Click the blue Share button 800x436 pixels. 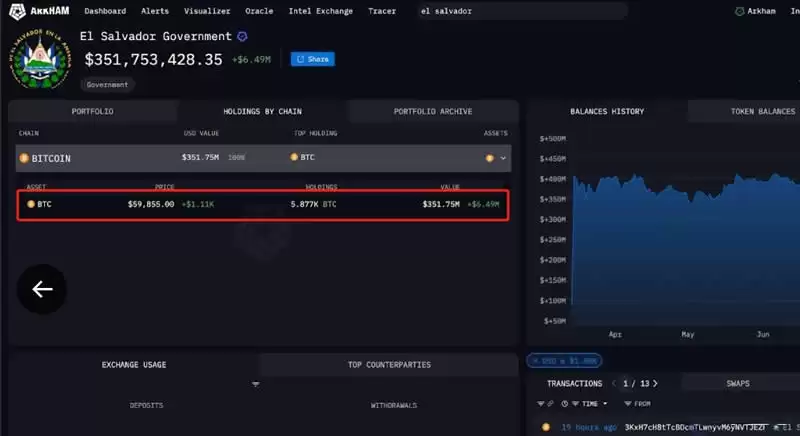coord(313,59)
